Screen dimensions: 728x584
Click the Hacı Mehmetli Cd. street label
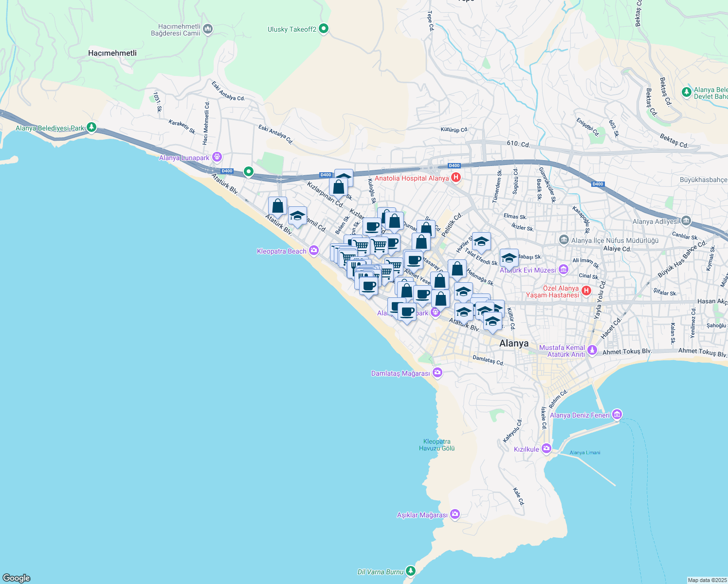[x=206, y=123]
